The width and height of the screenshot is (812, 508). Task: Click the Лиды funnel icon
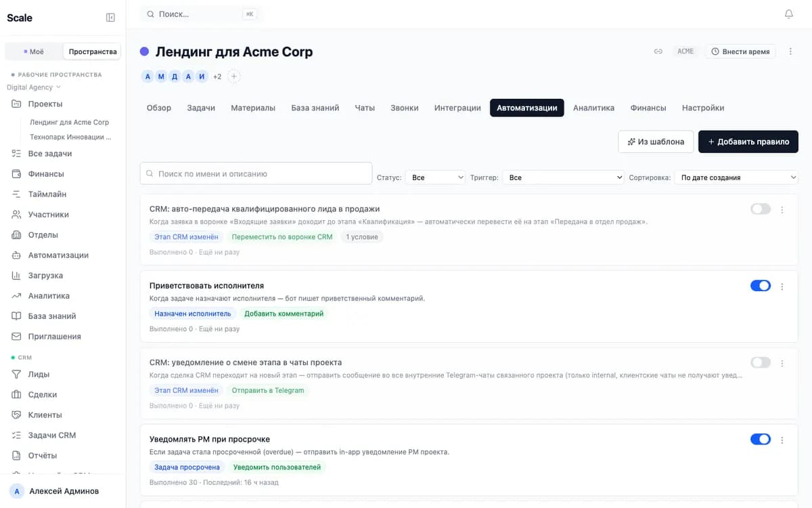tap(16, 375)
